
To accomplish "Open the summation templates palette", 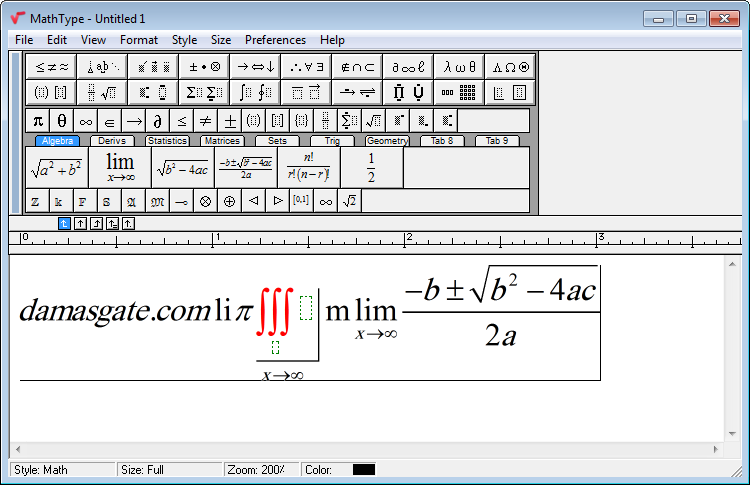I will [204, 92].
